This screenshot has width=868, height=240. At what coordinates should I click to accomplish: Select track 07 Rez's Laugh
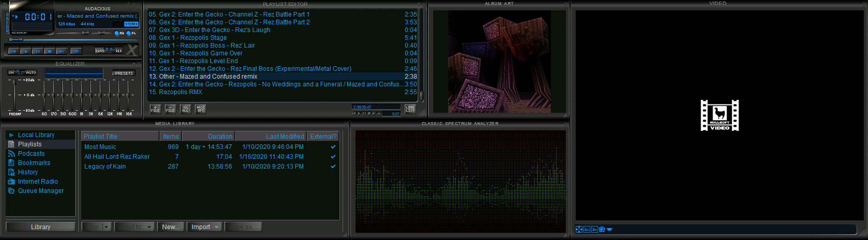(282, 30)
